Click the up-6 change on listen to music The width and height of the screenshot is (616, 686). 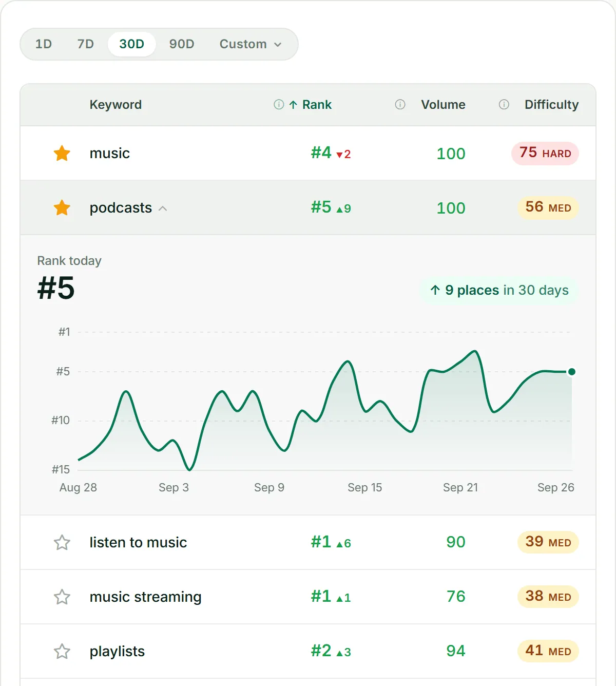(x=343, y=543)
